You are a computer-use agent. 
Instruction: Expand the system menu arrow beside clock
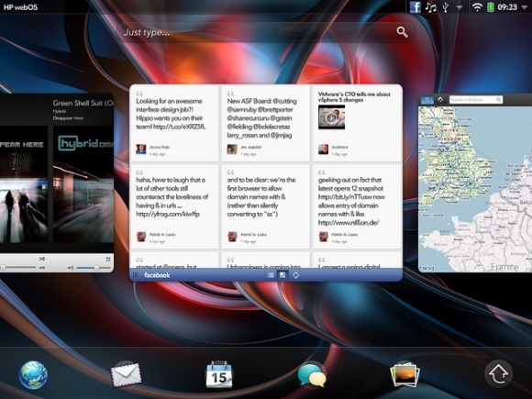click(x=525, y=7)
